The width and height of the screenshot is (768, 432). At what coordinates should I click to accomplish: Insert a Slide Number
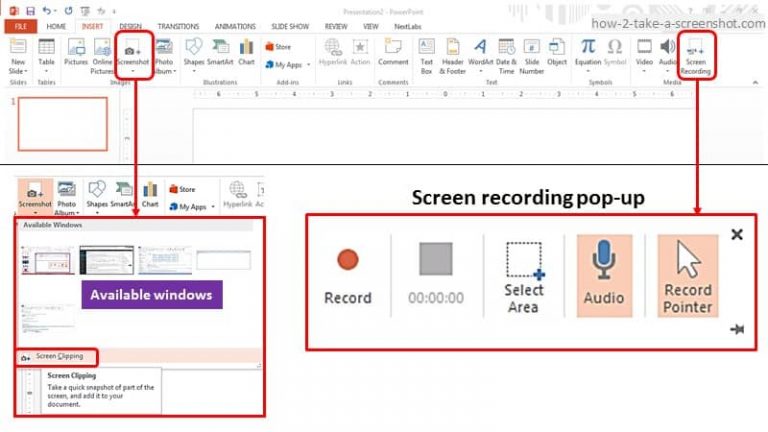click(x=531, y=56)
